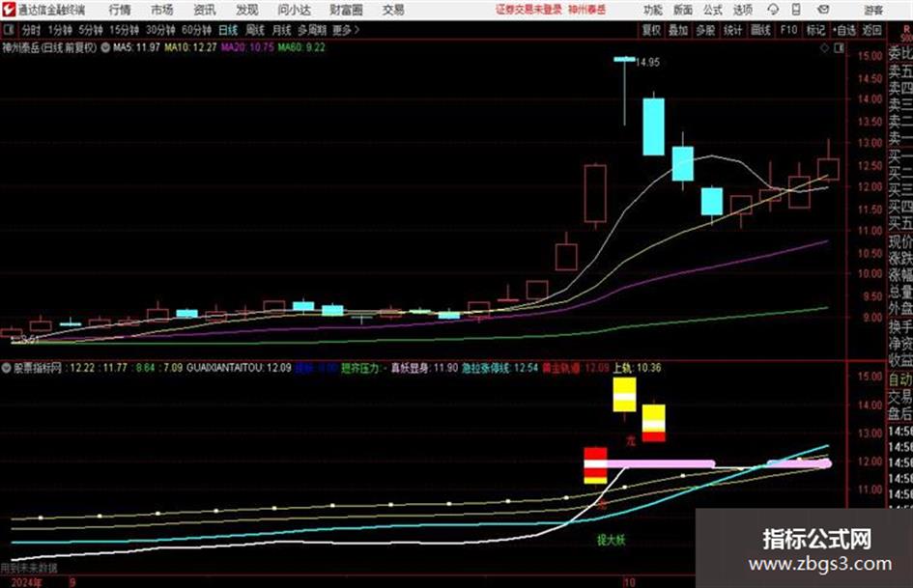Open the mobile phone icon

click(x=796, y=10)
